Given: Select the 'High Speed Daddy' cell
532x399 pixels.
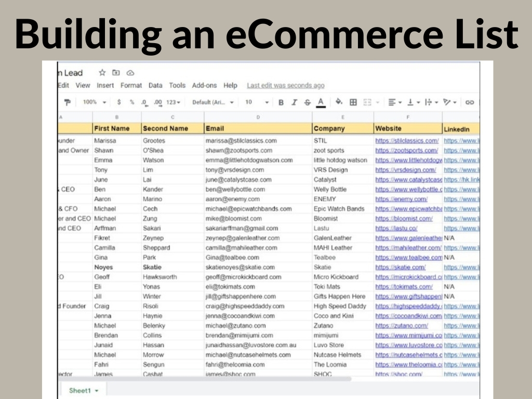Looking at the screenshot, I should tap(343, 306).
